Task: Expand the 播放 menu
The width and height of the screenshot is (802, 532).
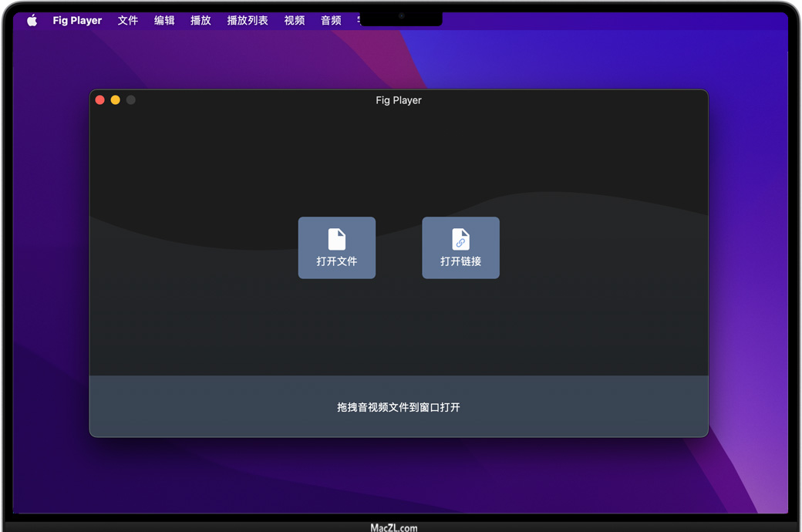Action: point(200,21)
